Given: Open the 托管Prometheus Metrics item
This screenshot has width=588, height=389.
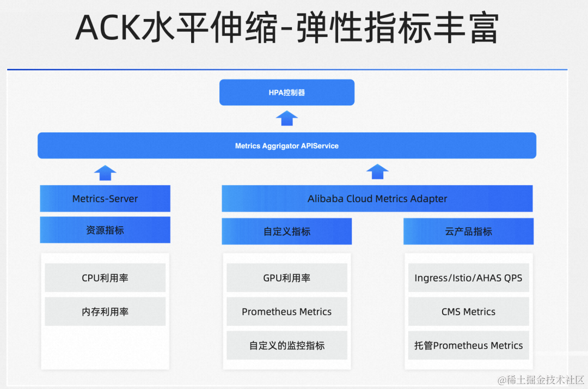Looking at the screenshot, I should pos(468,345).
